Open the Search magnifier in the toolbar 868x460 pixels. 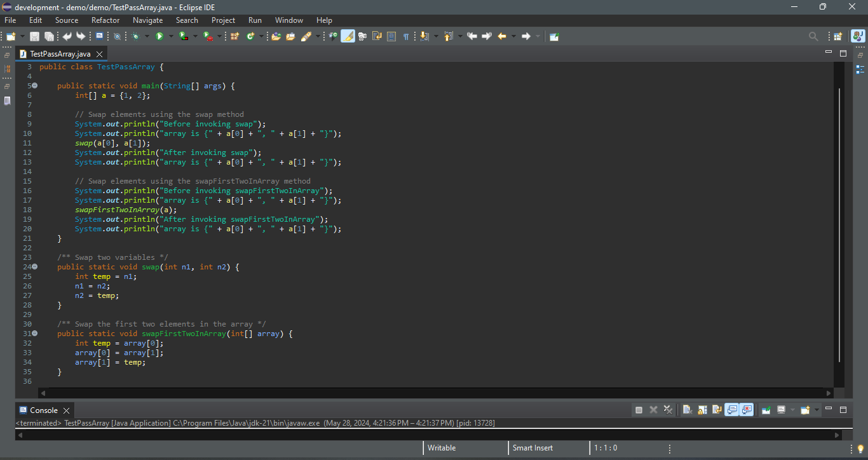(x=813, y=36)
